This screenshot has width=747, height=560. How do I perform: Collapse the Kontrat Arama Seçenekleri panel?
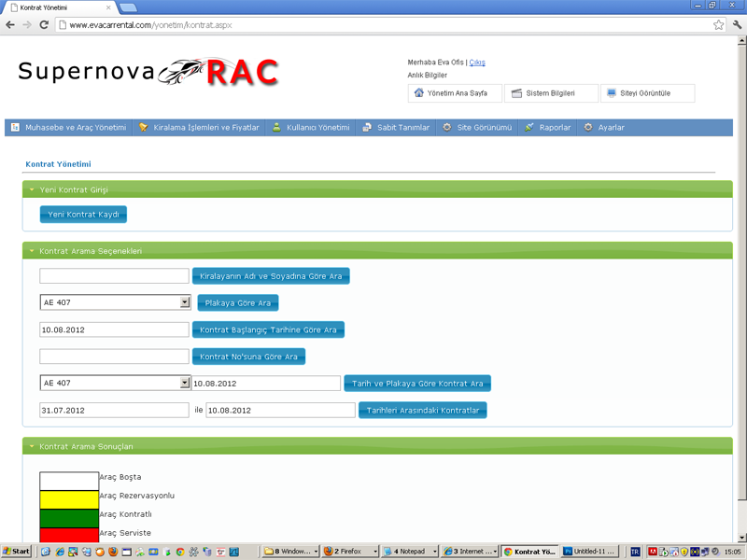32,251
